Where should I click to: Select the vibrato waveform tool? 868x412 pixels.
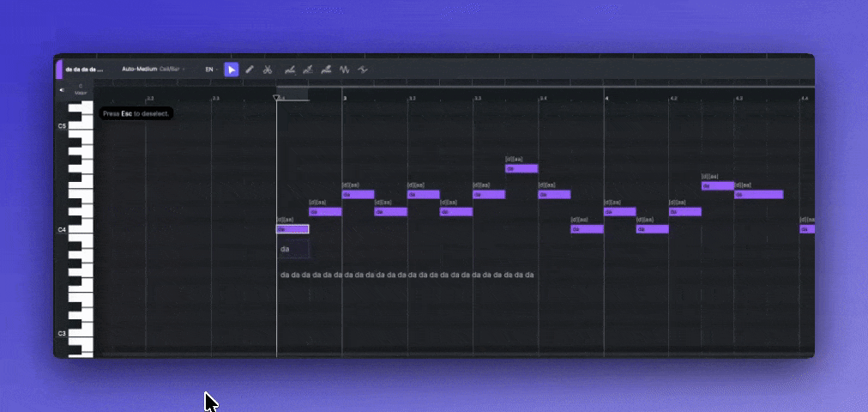click(x=344, y=70)
